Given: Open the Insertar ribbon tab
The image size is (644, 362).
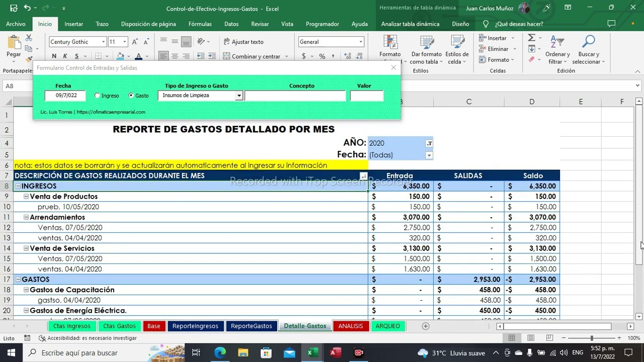Looking at the screenshot, I should tap(74, 24).
